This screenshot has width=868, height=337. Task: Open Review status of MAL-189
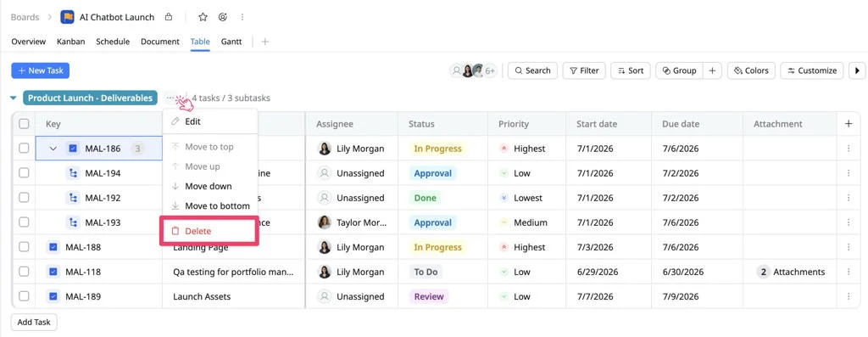(429, 296)
